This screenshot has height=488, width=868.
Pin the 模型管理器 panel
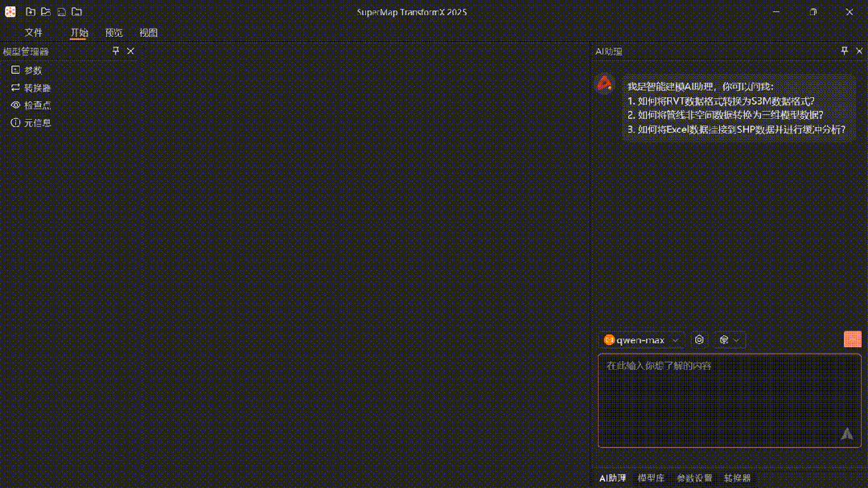[x=116, y=51]
